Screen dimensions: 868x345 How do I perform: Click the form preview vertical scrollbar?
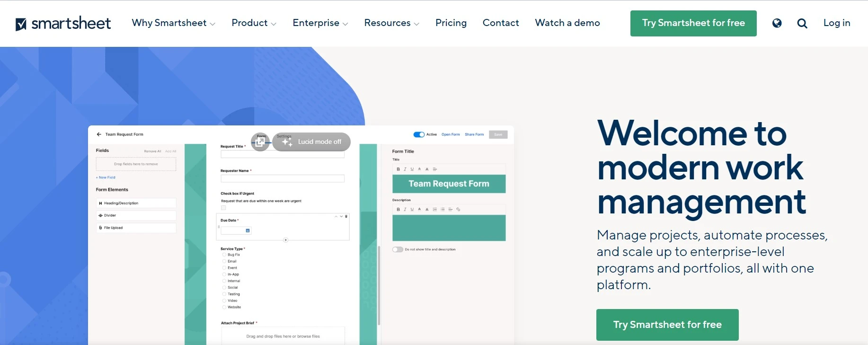click(379, 285)
